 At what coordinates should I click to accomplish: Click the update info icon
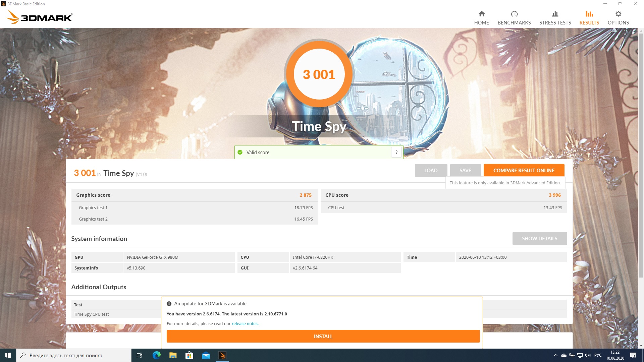tap(169, 304)
